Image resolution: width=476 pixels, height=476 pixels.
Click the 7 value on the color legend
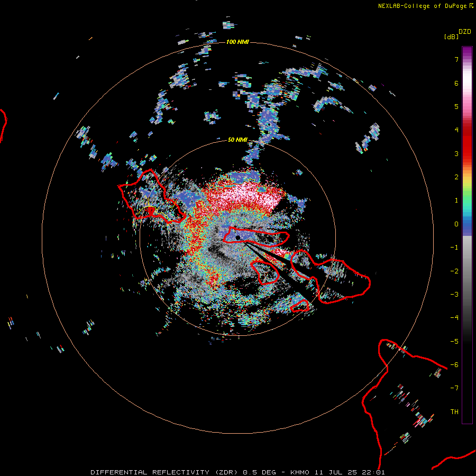click(x=456, y=59)
